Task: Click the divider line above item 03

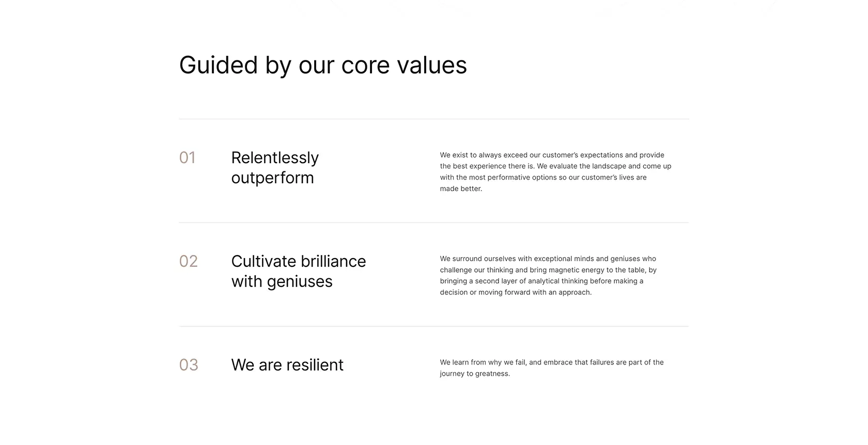Action: pyautogui.click(x=434, y=326)
